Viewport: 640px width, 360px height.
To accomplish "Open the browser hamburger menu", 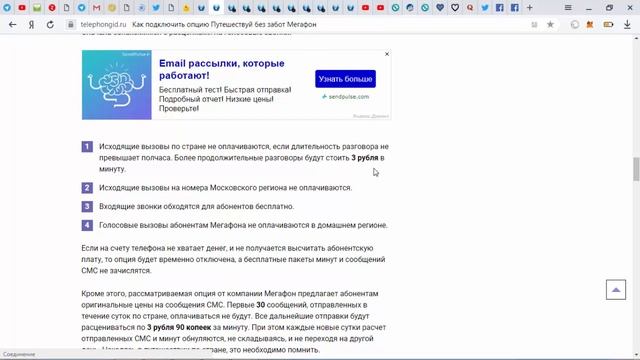I will (x=568, y=7).
